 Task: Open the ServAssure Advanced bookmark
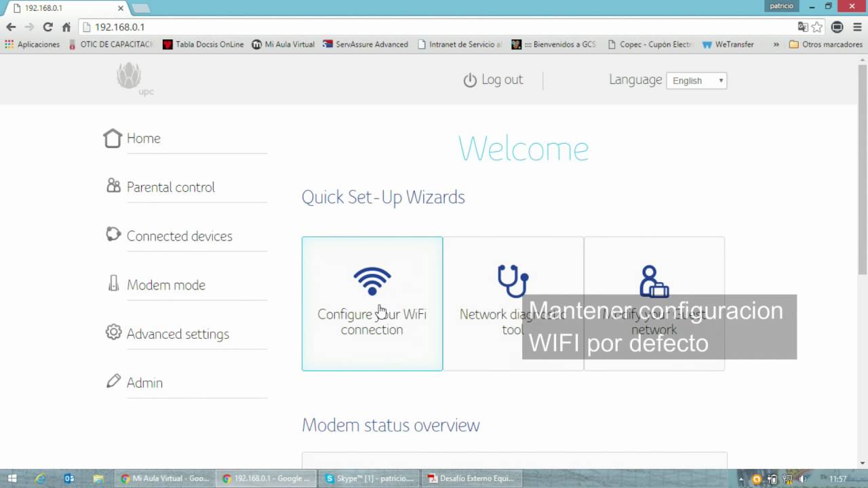coord(366,44)
